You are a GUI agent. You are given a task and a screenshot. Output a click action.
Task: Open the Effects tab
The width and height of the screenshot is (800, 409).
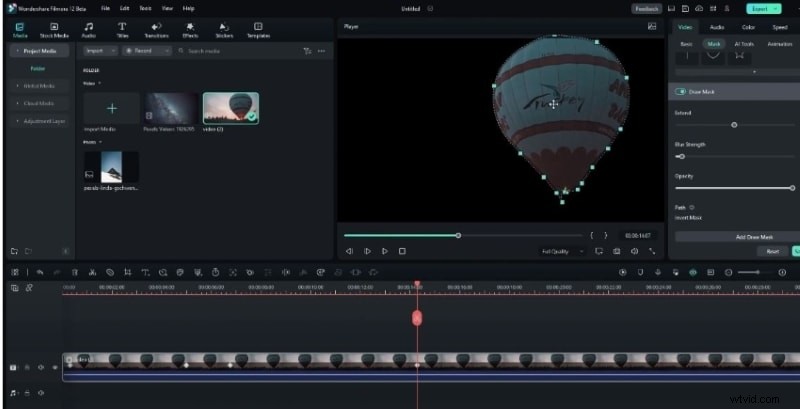click(190, 30)
